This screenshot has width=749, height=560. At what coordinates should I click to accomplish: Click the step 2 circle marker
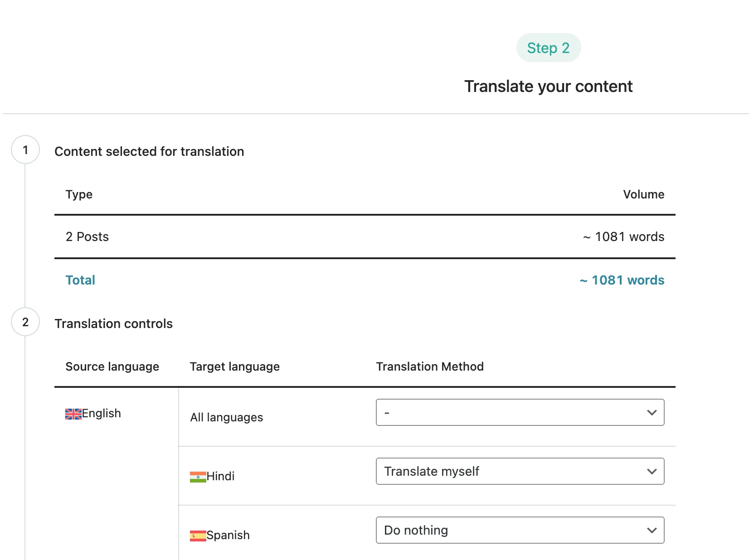point(25,322)
